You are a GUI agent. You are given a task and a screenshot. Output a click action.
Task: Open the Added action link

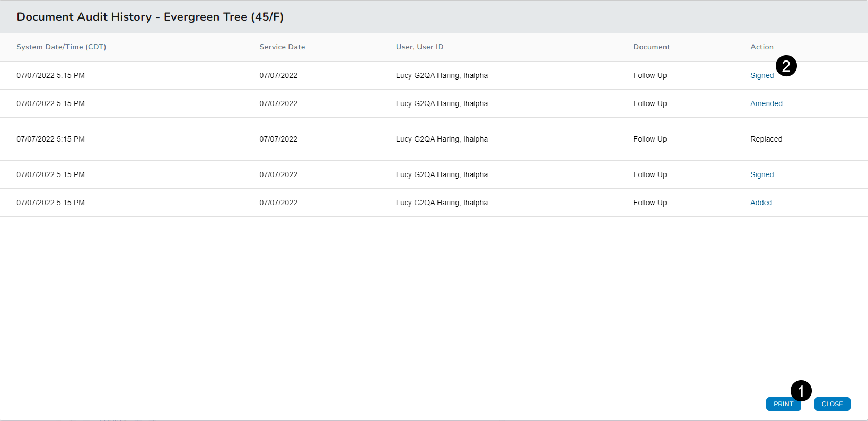click(x=761, y=203)
